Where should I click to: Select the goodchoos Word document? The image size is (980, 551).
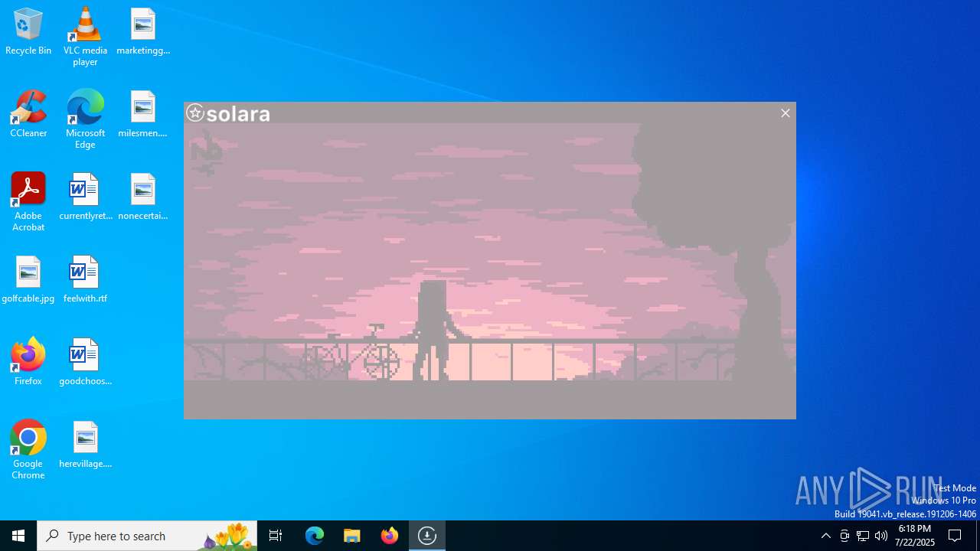click(x=85, y=362)
